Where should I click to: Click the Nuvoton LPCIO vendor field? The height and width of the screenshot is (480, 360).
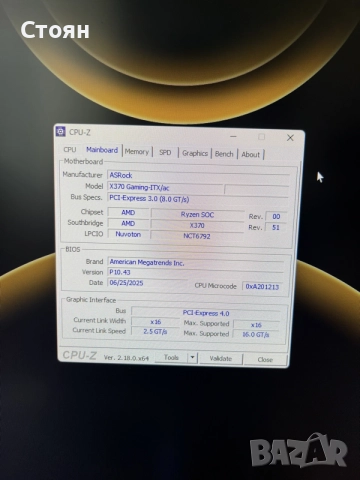point(128,234)
